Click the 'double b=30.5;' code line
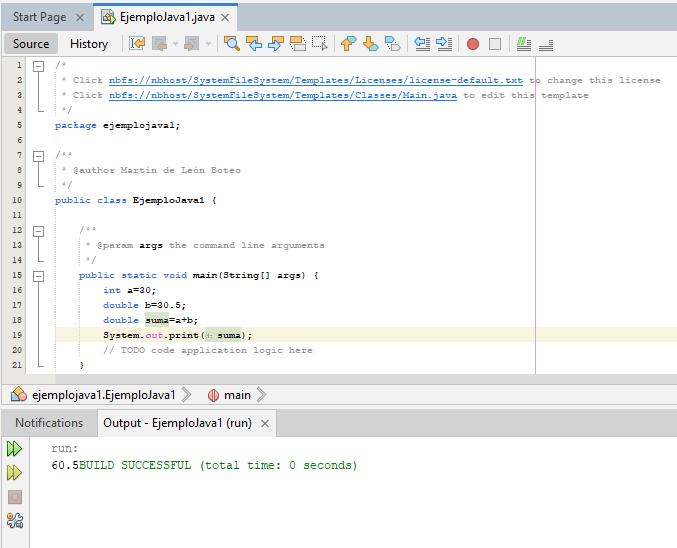 click(144, 305)
